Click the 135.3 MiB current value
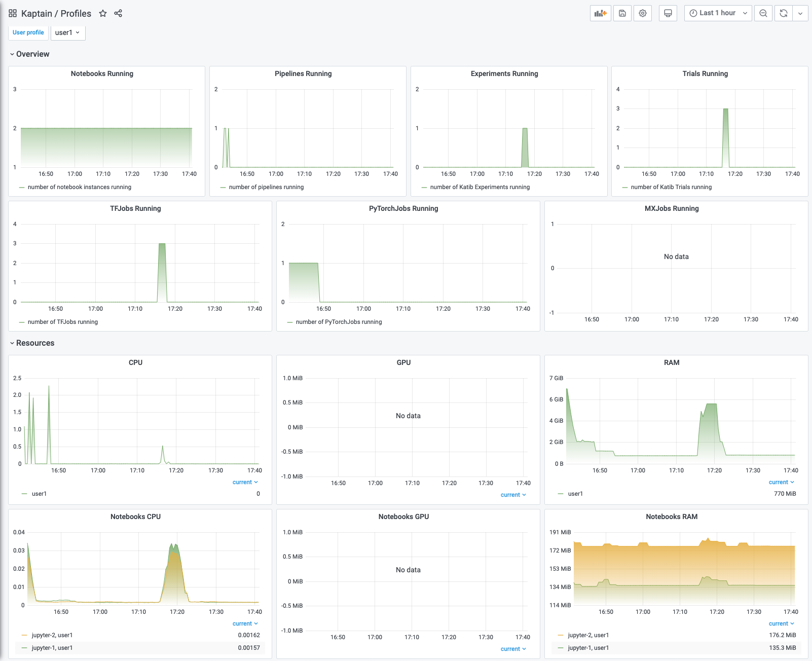 coord(783,648)
